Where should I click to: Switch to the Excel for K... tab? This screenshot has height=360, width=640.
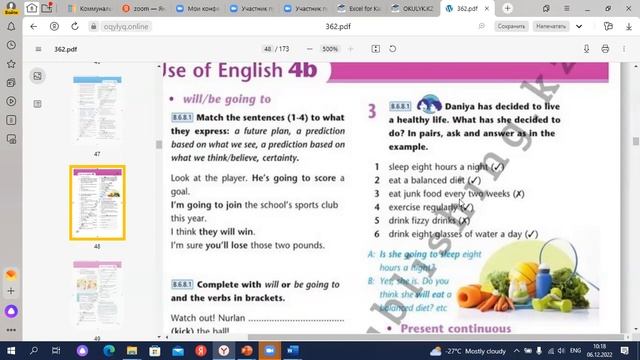(360, 8)
